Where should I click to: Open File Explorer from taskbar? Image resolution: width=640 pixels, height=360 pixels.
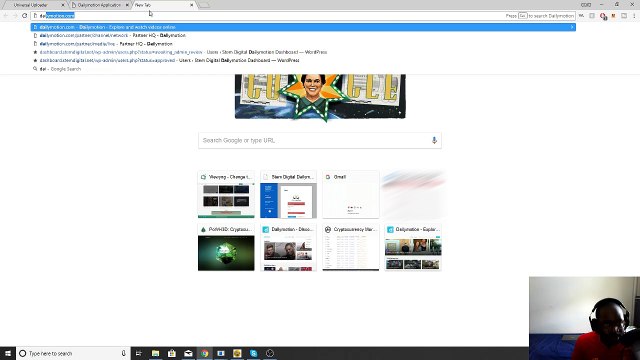tap(155, 353)
